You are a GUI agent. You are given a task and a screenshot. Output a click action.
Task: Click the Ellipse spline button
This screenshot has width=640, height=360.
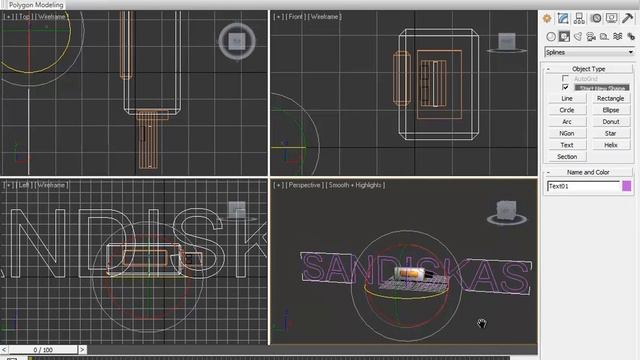pyautogui.click(x=611, y=110)
